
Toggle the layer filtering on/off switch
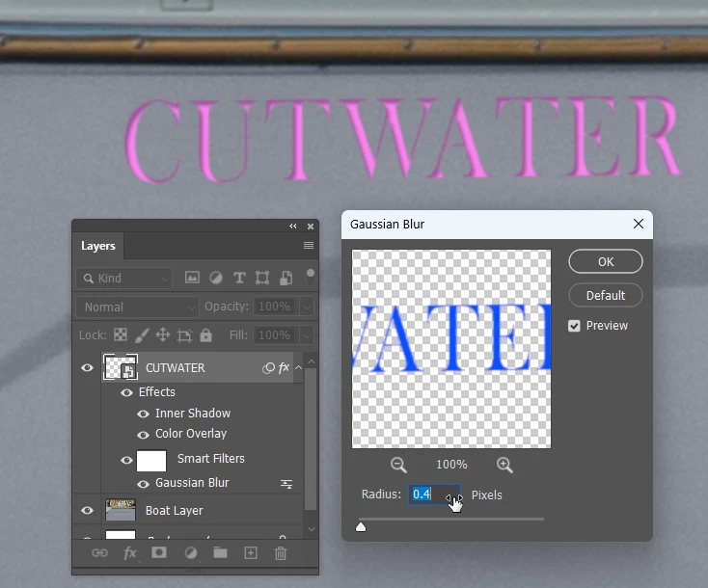[311, 277]
